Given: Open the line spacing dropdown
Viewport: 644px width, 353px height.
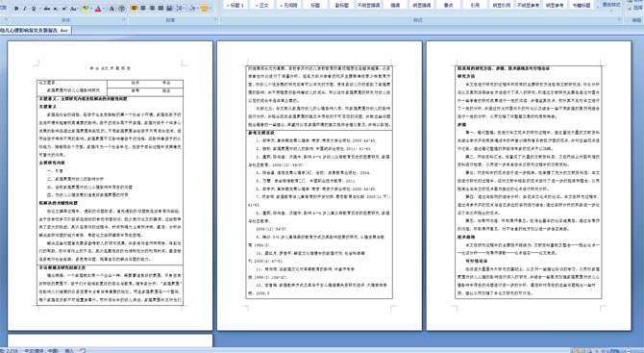Looking at the screenshot, I should click(181, 9).
